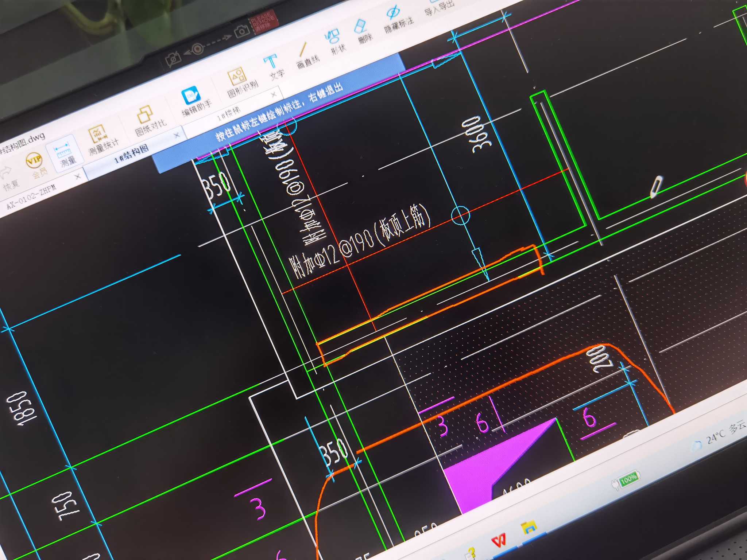
Task: Click the 1850 dimension text
Action: [x=23, y=408]
